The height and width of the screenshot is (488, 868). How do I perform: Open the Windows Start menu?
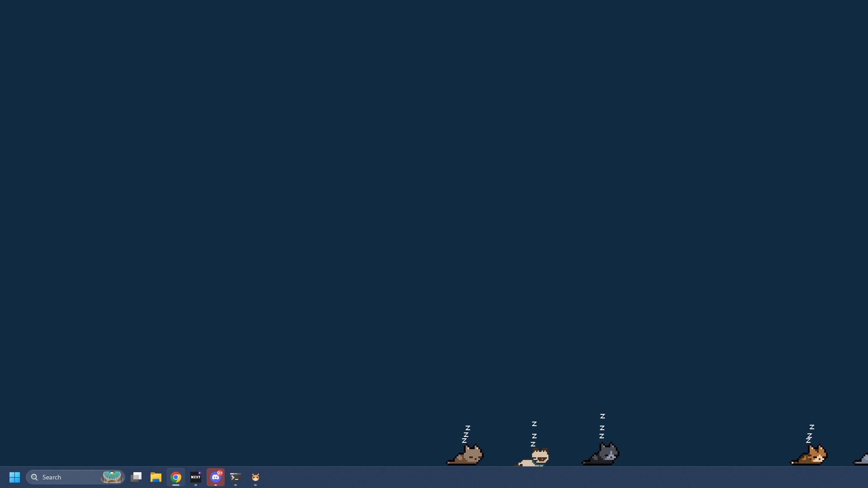14,477
